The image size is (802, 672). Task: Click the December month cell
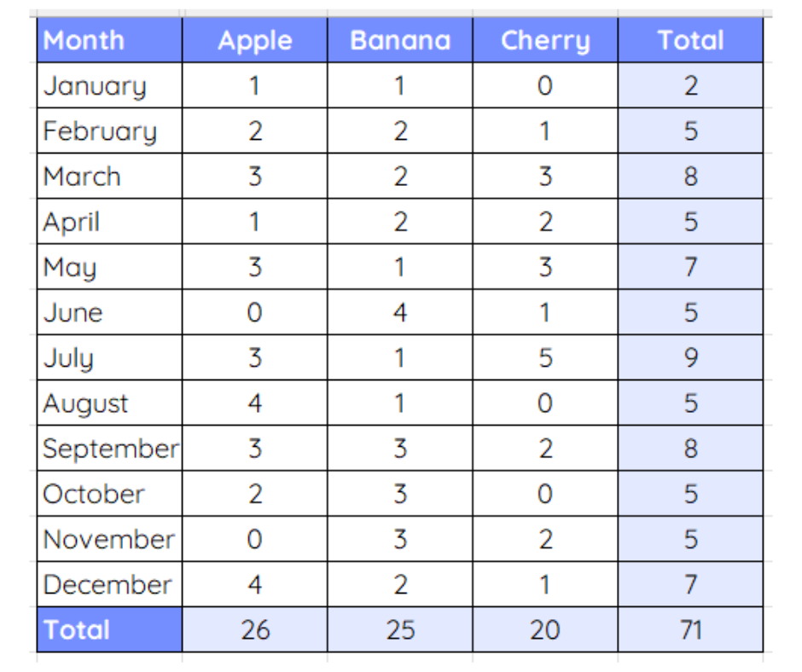[109, 584]
